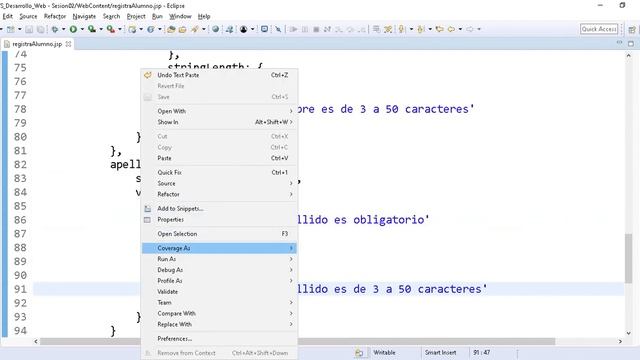Maximize the editor area
Screen dimensions: 640x360
pyautogui.click(x=631, y=43)
